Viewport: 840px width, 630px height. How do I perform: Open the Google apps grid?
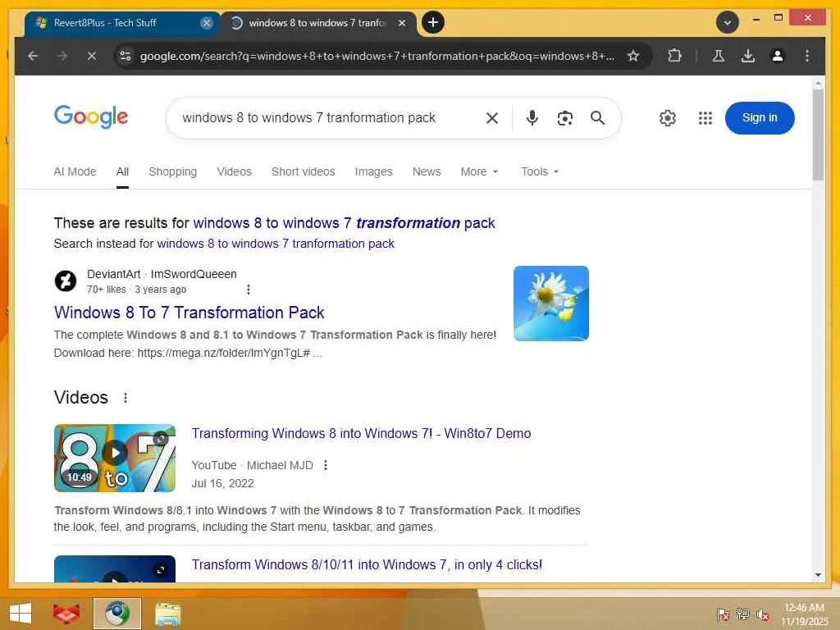[705, 118]
